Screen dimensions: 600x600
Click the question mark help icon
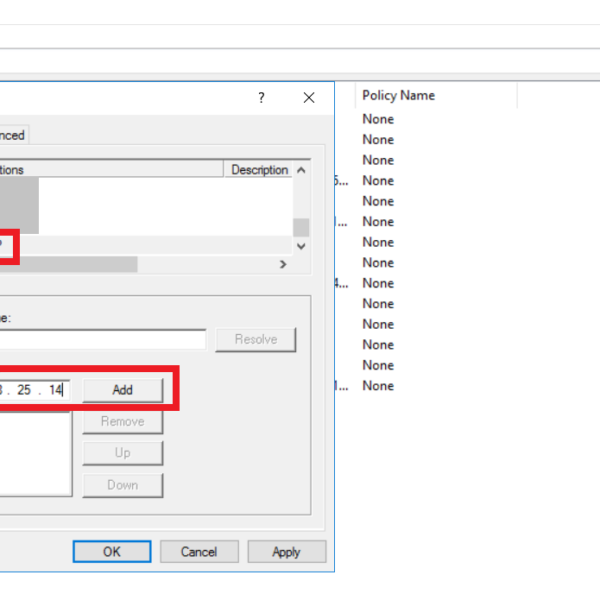click(x=261, y=98)
